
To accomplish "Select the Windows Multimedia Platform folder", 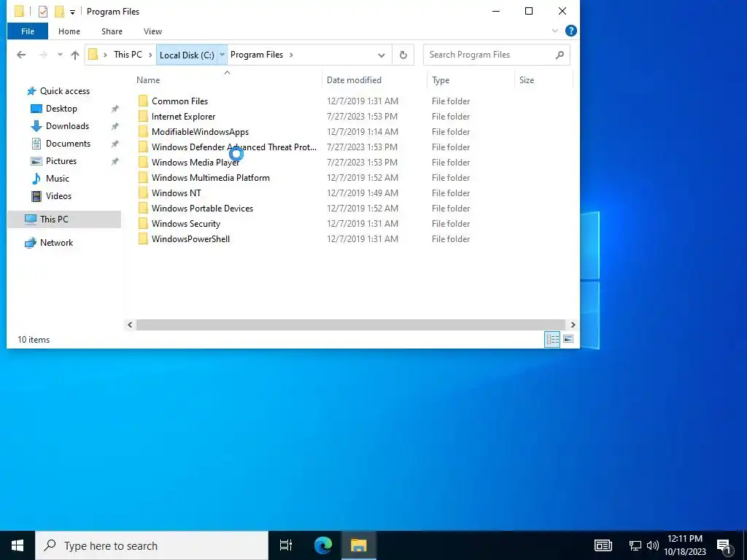I will tap(211, 178).
